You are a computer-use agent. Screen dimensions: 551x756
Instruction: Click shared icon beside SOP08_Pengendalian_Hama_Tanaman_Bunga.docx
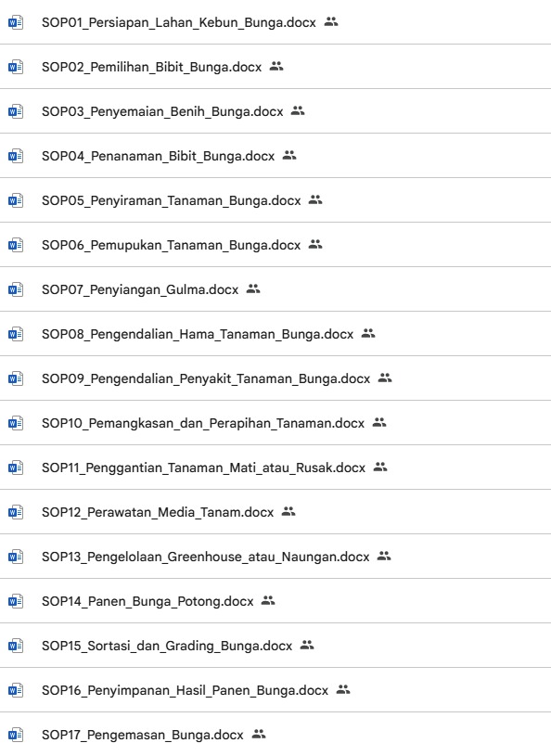pos(368,334)
